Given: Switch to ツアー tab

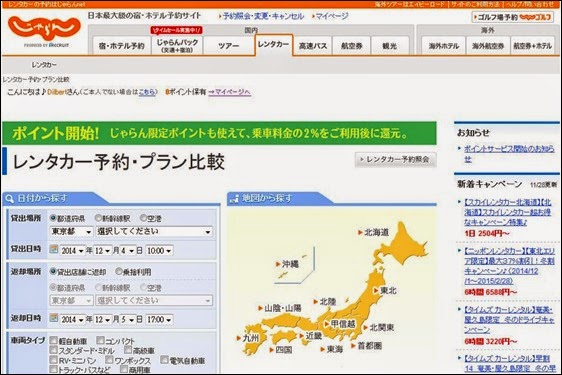Looking at the screenshot, I should [x=229, y=46].
